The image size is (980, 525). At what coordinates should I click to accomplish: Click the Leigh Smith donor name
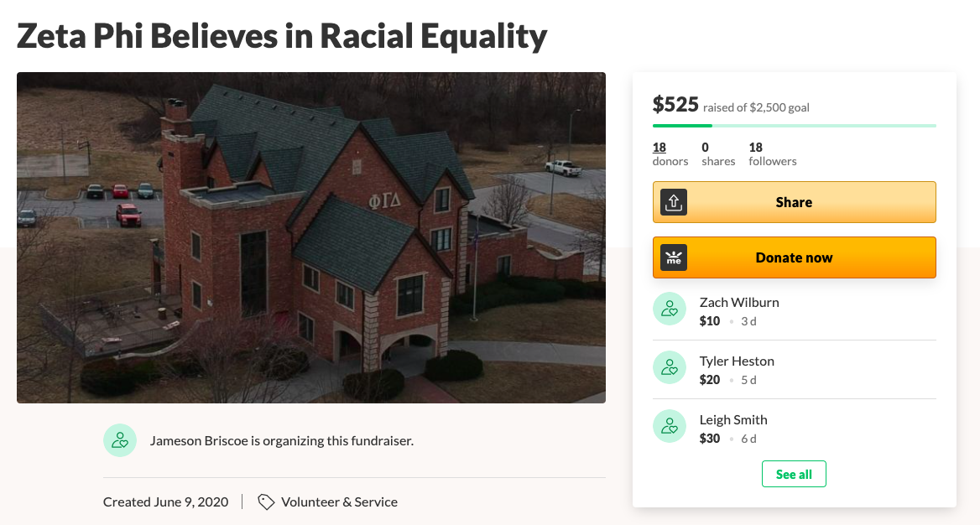tap(733, 419)
